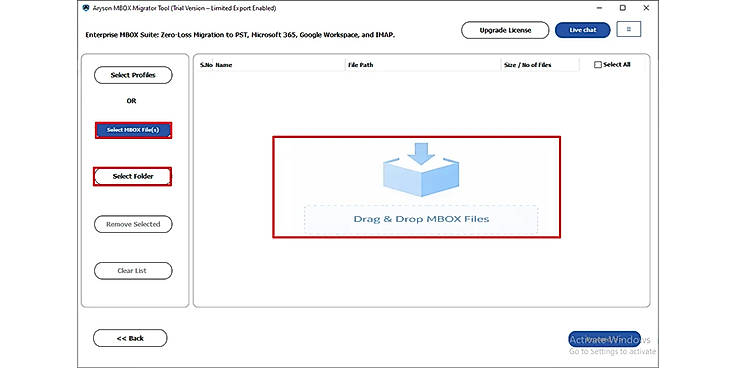736x368 pixels.
Task: Click the Upgrade License button
Action: pos(505,30)
